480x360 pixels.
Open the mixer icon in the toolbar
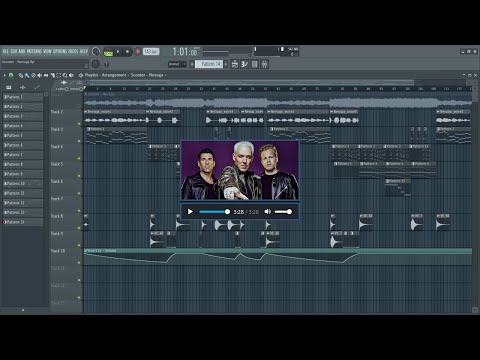[265, 64]
